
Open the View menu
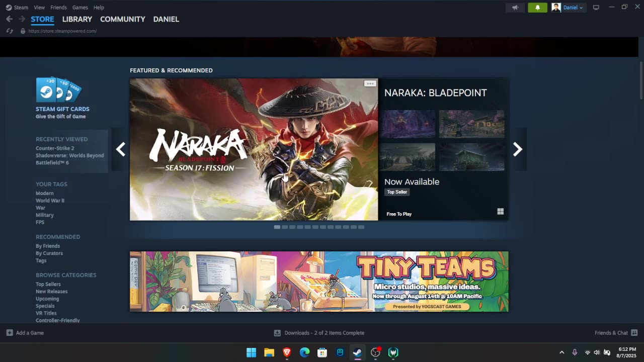tap(39, 8)
